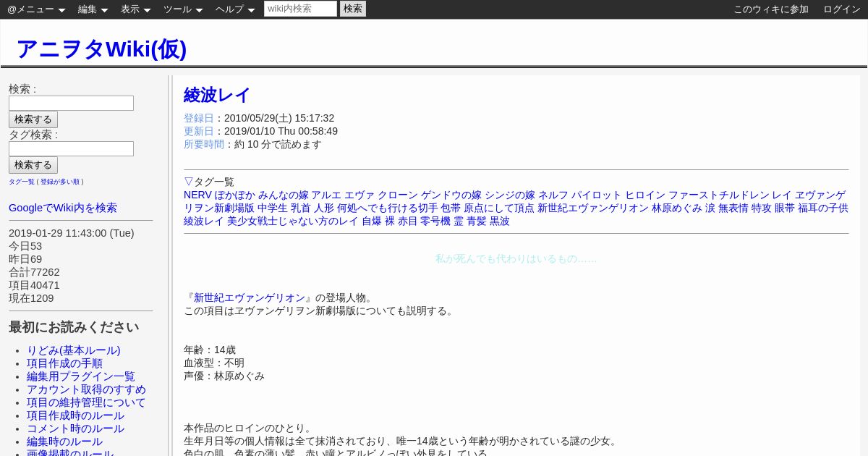Open the 新世紀エヴァンゲリオン tag
Image resolution: width=868 pixels, height=456 pixels.
(593, 208)
